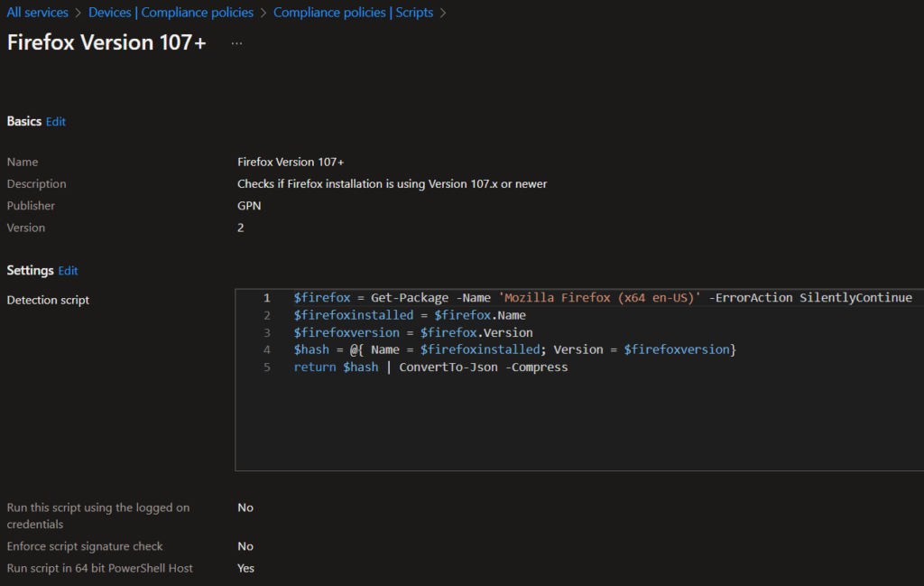The width and height of the screenshot is (924, 586).
Task: Click the Yes value for 64 bit PowerShell Host
Action: tap(246, 568)
